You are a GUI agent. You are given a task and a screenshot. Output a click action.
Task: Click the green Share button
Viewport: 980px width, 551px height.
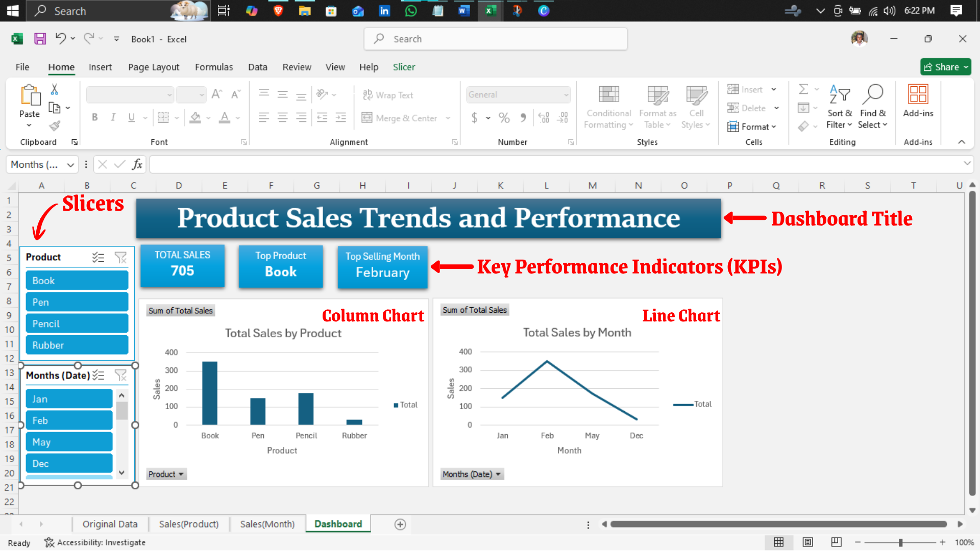click(x=945, y=67)
